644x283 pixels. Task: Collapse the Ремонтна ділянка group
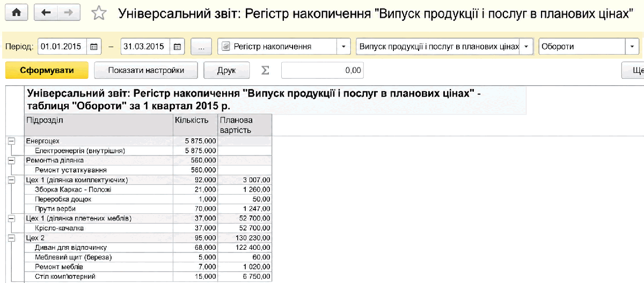pos(11,160)
